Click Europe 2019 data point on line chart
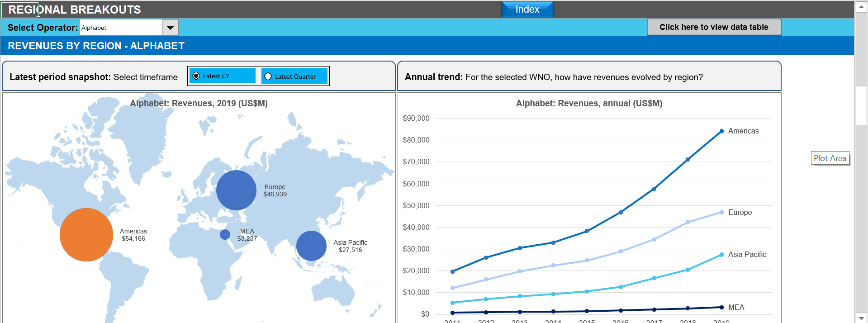Screen dimensions: 868x323 point(721,212)
